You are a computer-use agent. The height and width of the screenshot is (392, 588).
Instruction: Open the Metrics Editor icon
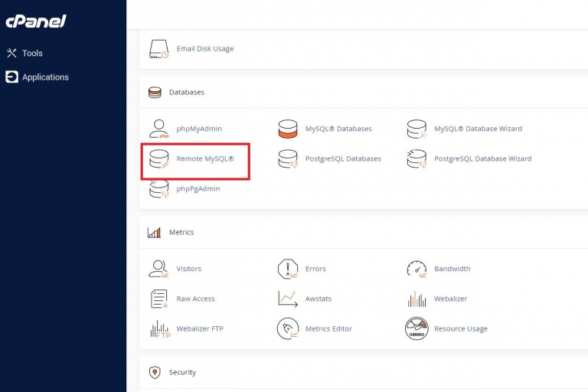[288, 328]
